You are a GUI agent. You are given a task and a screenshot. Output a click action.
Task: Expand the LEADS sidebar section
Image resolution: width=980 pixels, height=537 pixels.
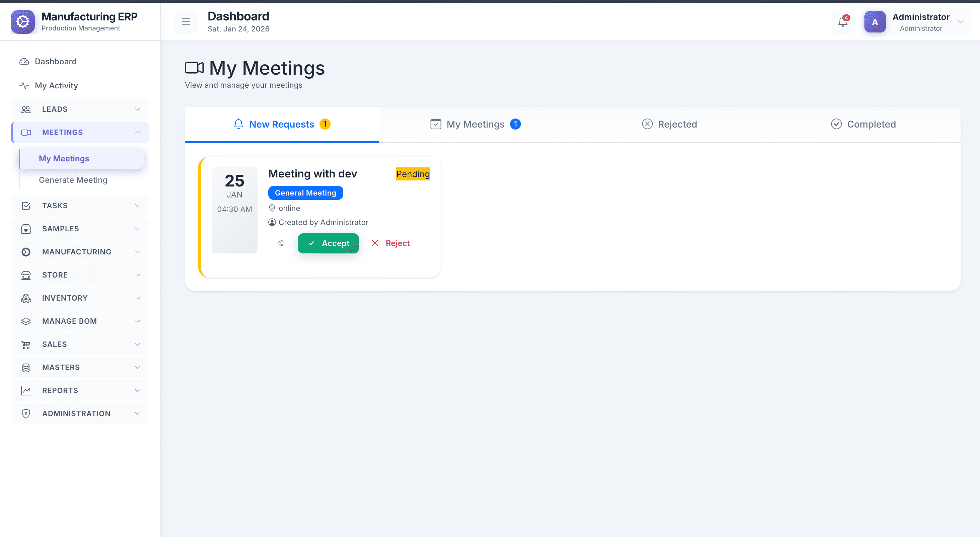click(x=137, y=109)
